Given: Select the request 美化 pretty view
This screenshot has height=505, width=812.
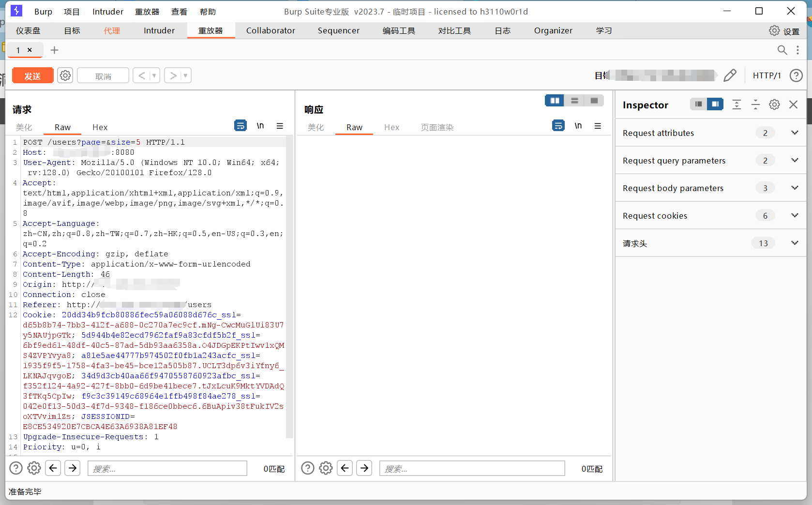Looking at the screenshot, I should (x=24, y=127).
